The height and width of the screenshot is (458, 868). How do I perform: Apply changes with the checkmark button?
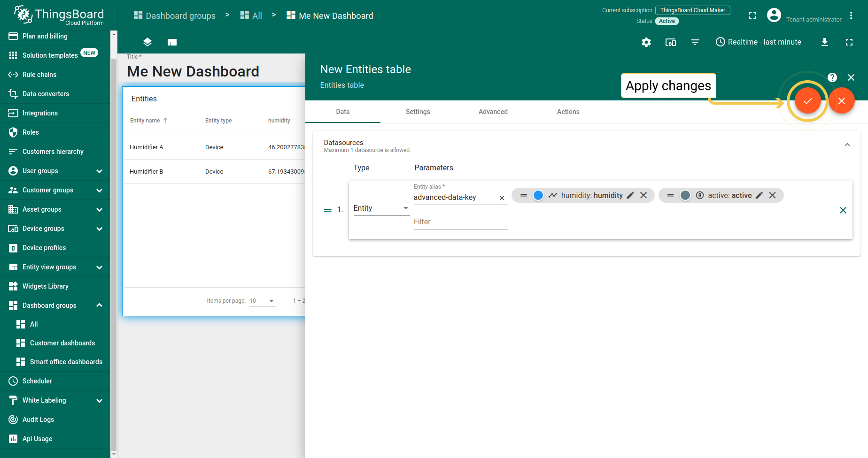tap(808, 101)
